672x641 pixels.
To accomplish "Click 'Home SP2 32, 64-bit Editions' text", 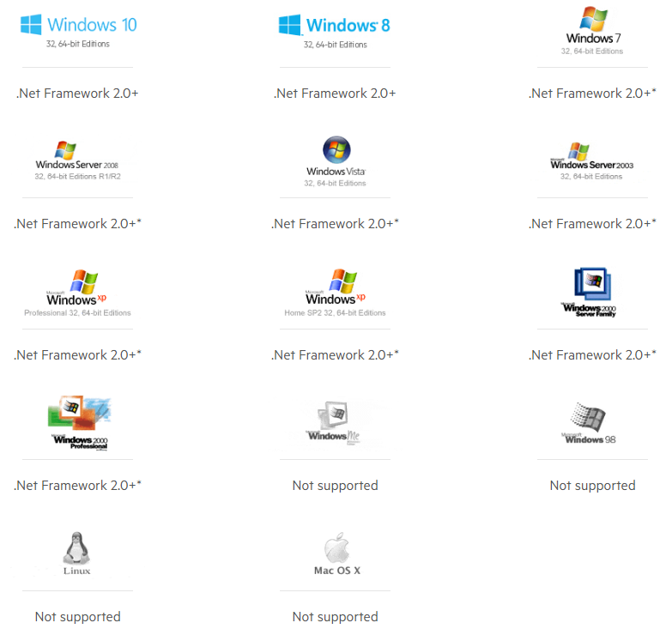I will click(336, 313).
